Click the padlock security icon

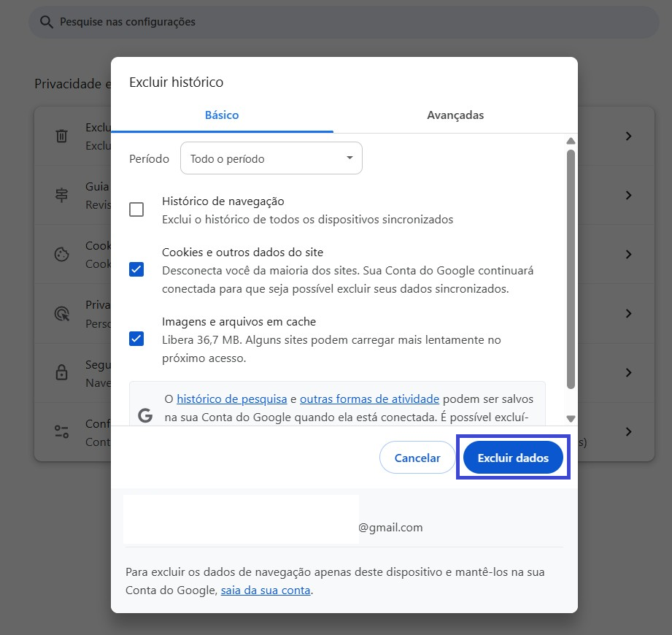pos(62,372)
